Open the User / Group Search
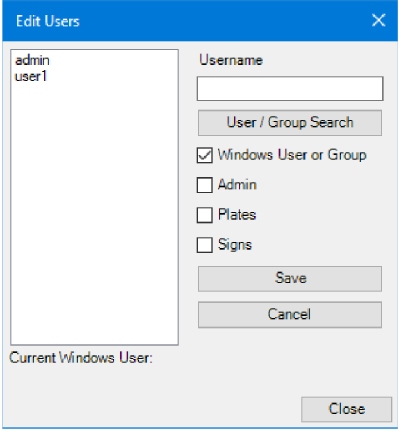This screenshot has width=400, height=434. pyautogui.click(x=290, y=123)
